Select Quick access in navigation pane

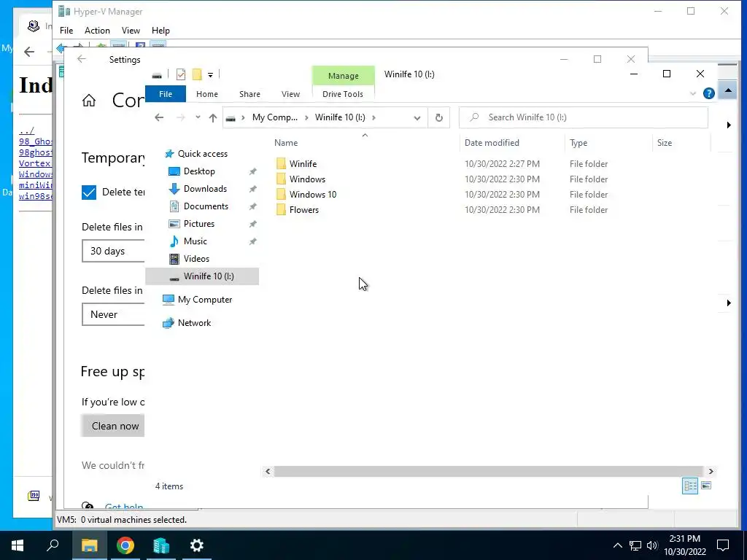[203, 154]
